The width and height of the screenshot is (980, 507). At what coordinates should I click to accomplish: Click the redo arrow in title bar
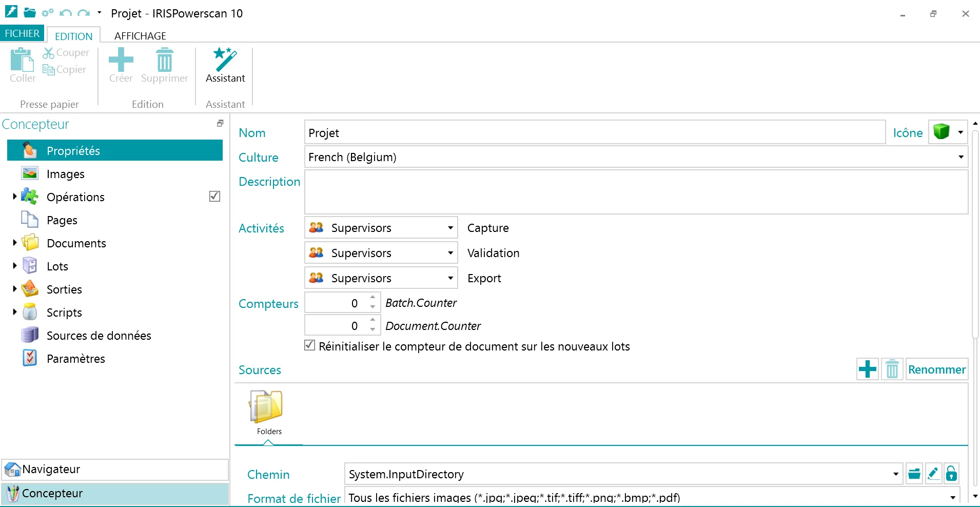click(x=84, y=13)
